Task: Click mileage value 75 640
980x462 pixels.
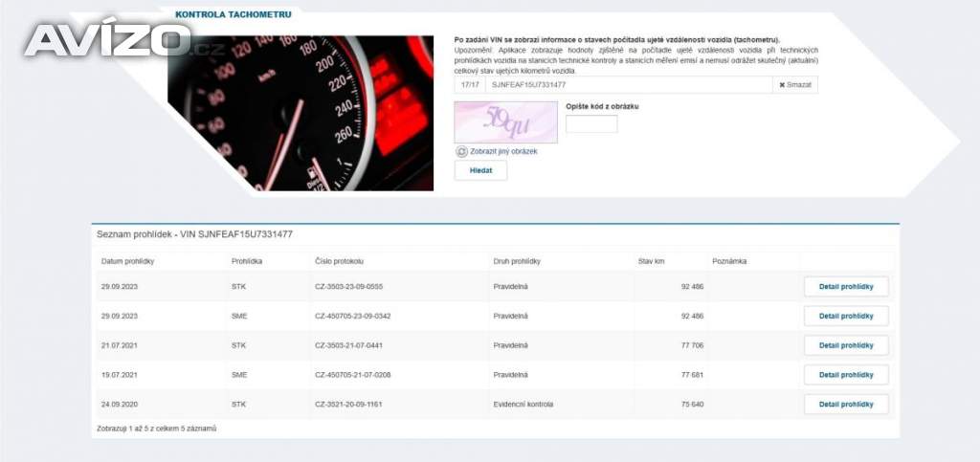Action: [692, 404]
